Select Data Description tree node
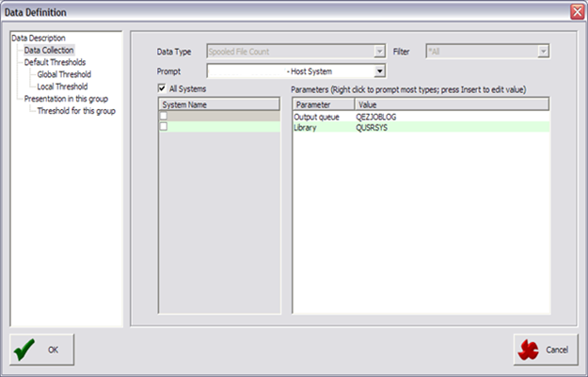Screen dimensions: 588x377 [x=39, y=39]
